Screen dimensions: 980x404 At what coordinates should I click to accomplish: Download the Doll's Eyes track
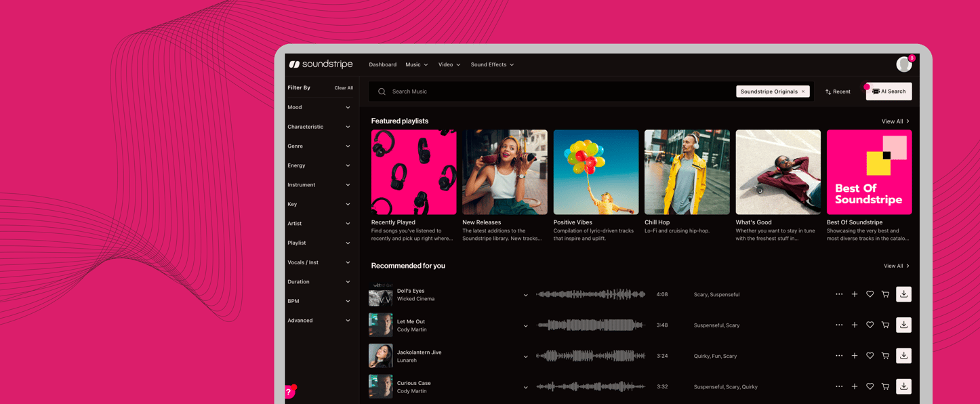point(903,294)
